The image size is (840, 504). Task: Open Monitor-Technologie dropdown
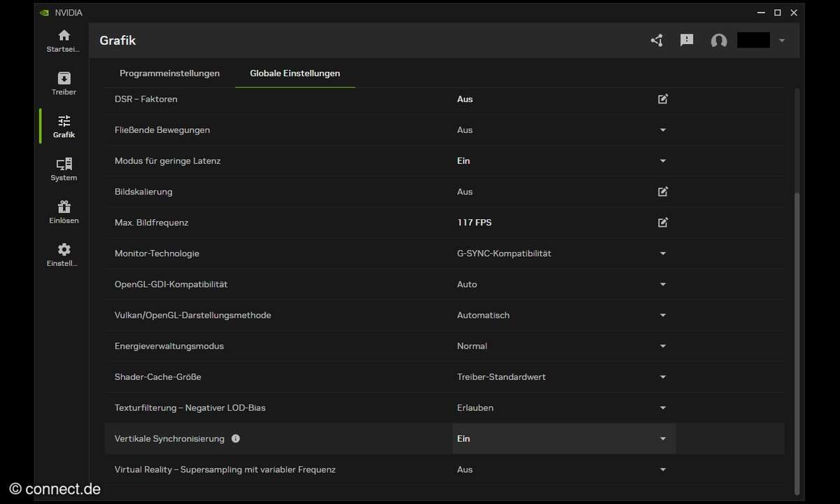(x=663, y=253)
